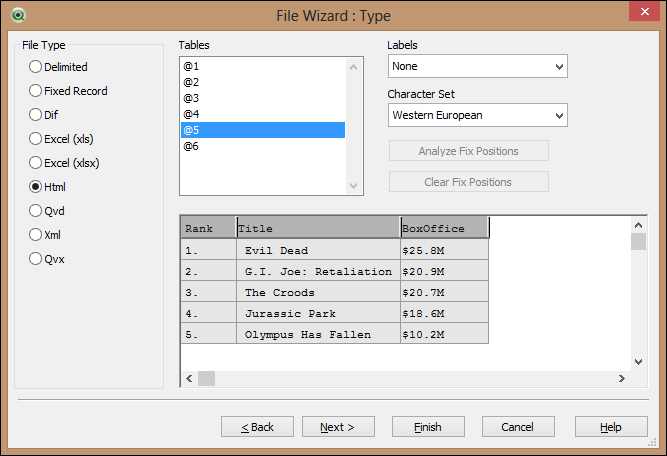Click the $18.6M box office cell

[x=445, y=314]
